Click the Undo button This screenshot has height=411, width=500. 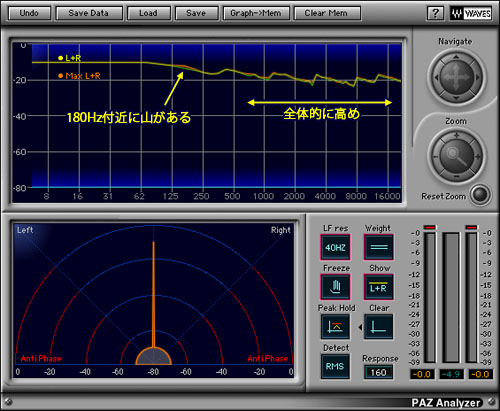click(29, 13)
